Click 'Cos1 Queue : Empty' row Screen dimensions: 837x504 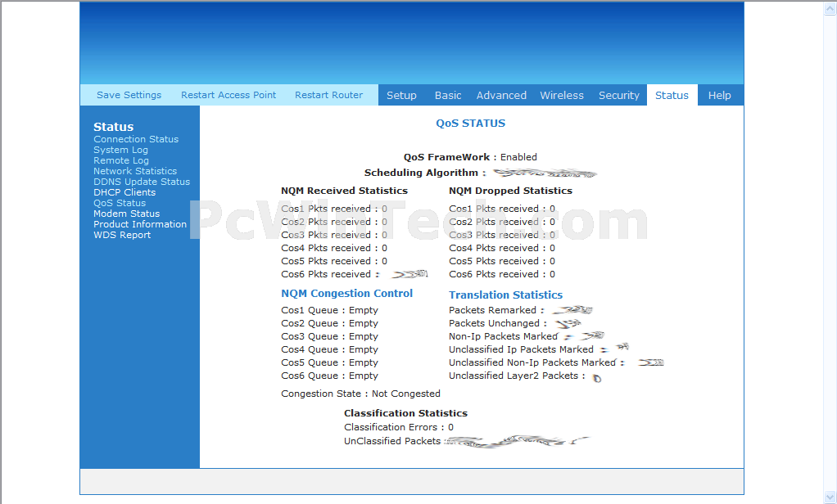click(329, 310)
